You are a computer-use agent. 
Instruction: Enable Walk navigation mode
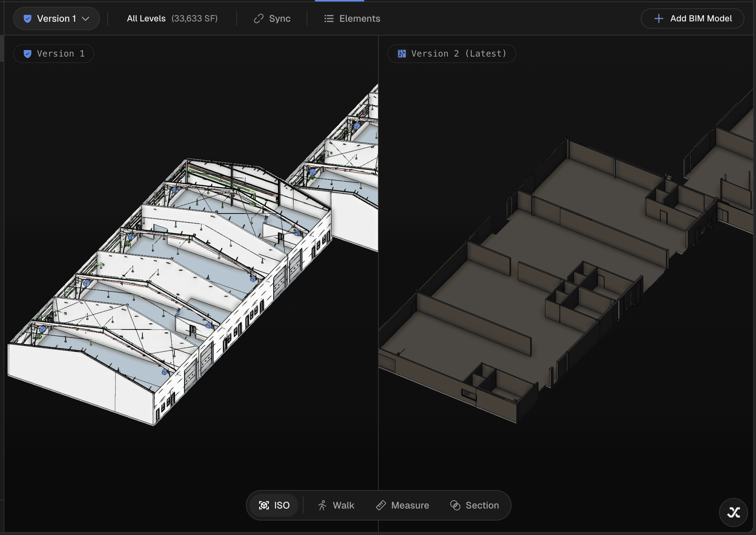(343, 505)
